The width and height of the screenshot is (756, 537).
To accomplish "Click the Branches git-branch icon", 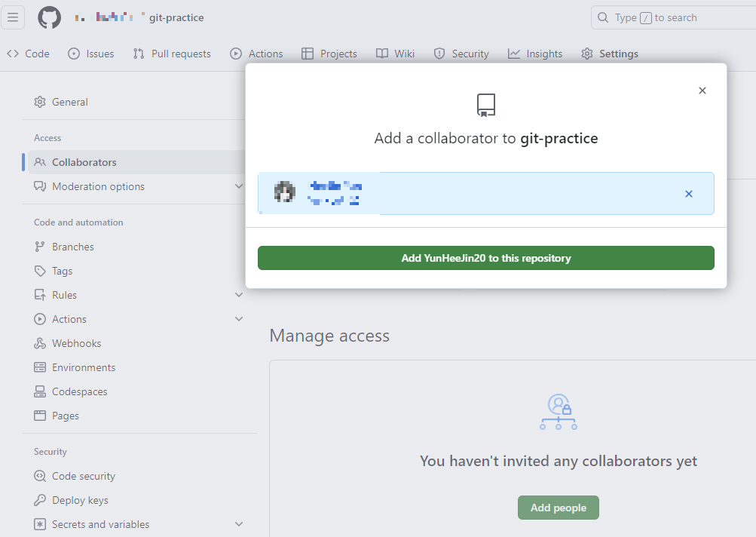I will coord(40,247).
